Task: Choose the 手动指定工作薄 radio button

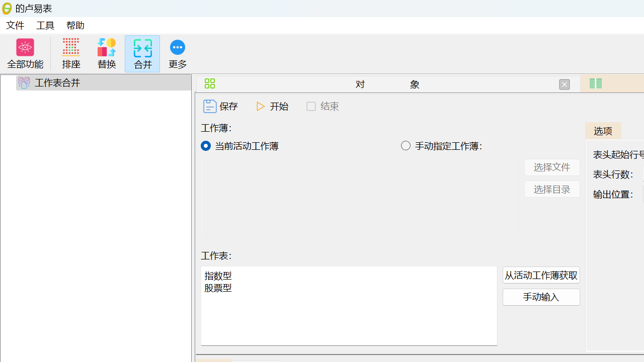Action: pos(406,145)
